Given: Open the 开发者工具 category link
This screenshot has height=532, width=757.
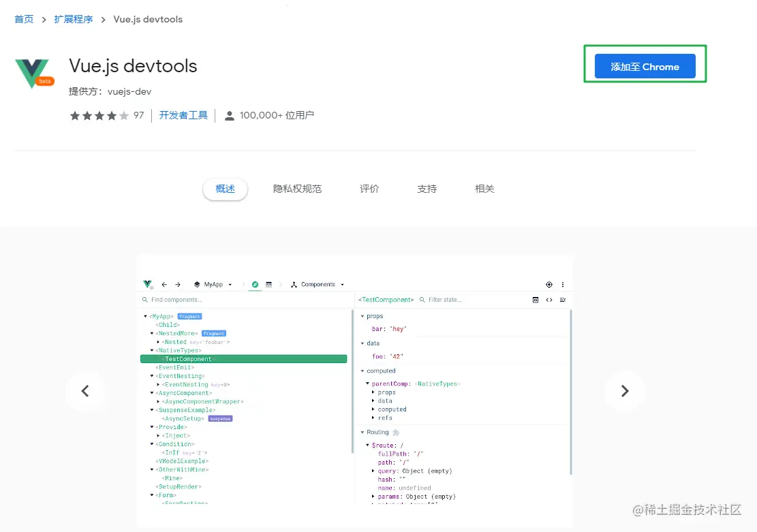Looking at the screenshot, I should pyautogui.click(x=183, y=116).
